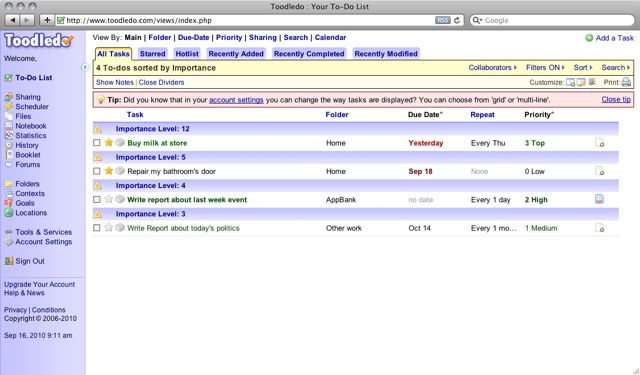
Task: Click the warning icon on Importance Level: 4 divider
Action: pyautogui.click(x=98, y=186)
